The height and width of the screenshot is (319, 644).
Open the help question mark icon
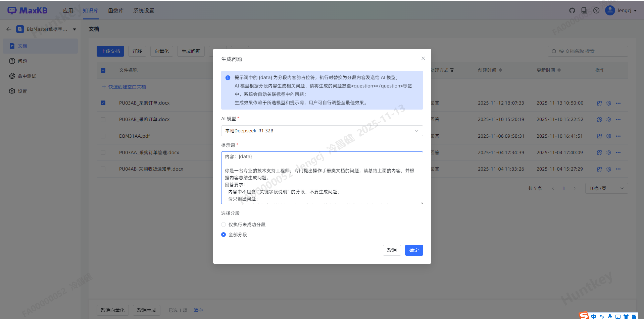(596, 10)
